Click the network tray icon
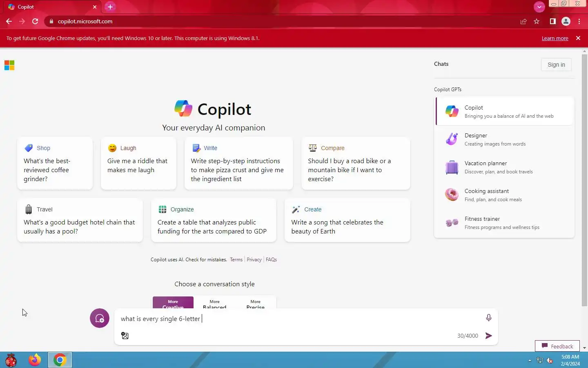This screenshot has width=588, height=368. coord(539,360)
